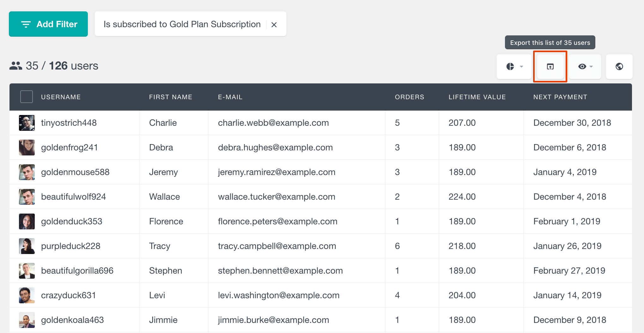The width and height of the screenshot is (644, 333).
Task: Click first name Jimmie
Action: tap(163, 320)
